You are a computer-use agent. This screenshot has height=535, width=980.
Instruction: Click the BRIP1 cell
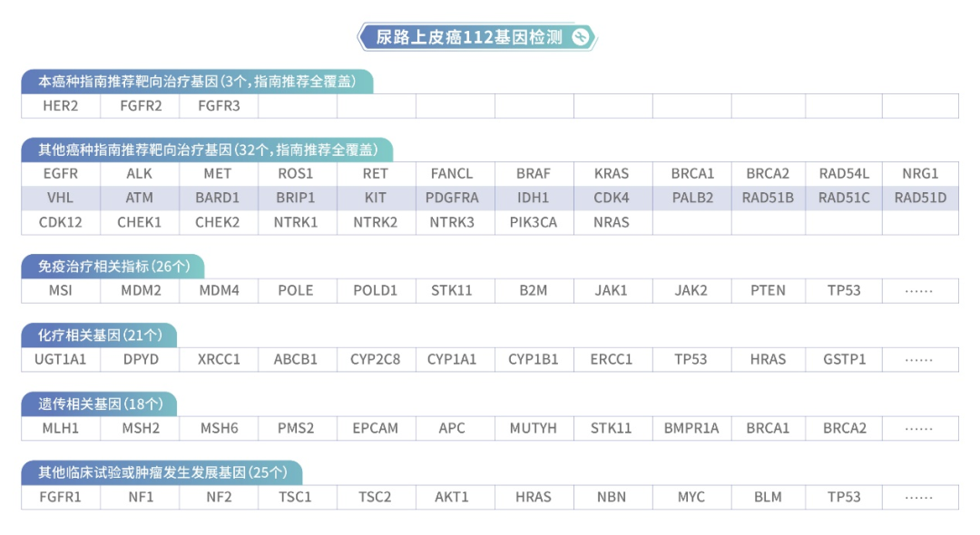pyautogui.click(x=298, y=198)
